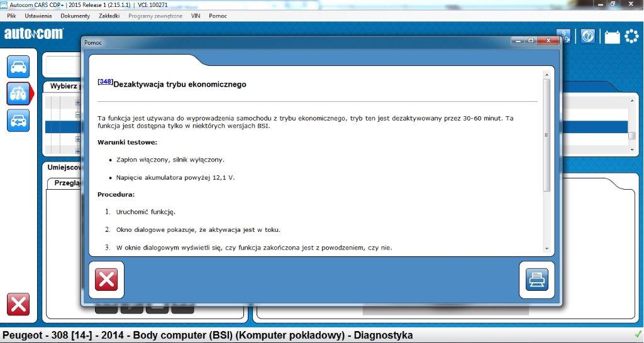Click the green checkmark in status bar
The width and height of the screenshot is (644, 343).
point(638,334)
